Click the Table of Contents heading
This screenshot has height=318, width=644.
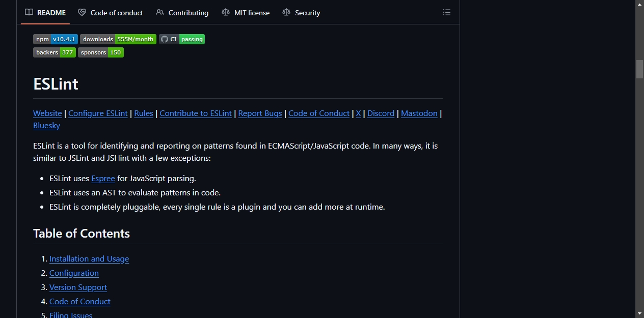82,234
